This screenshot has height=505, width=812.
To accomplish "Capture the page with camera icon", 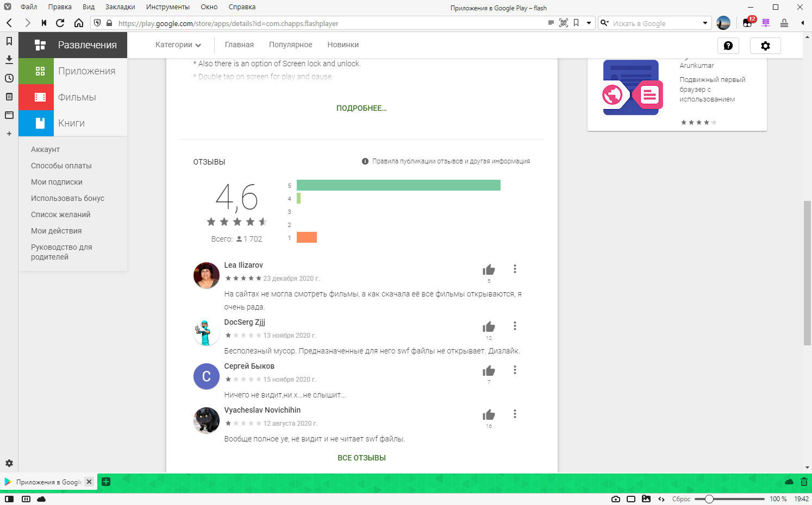I will tap(615, 498).
